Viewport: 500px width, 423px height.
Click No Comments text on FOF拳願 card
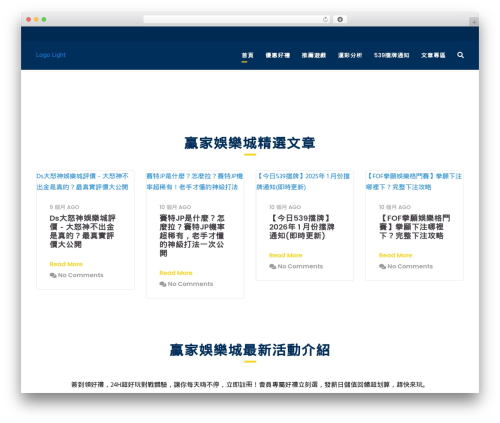(x=410, y=266)
